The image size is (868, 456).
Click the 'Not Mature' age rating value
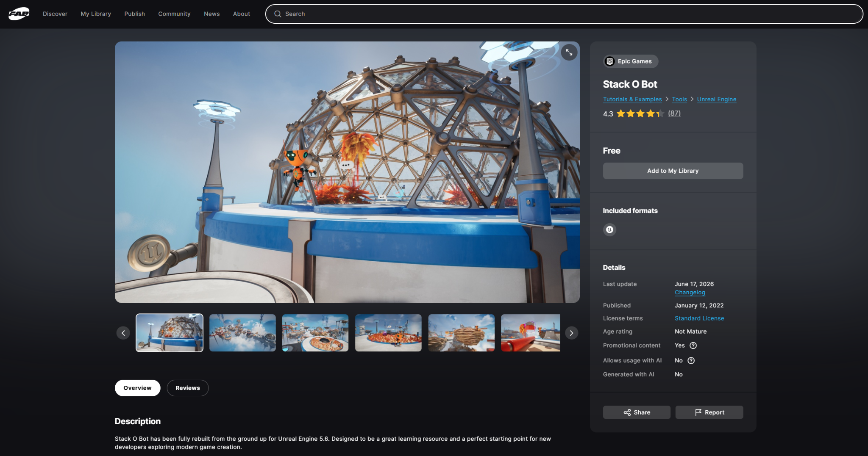point(690,332)
